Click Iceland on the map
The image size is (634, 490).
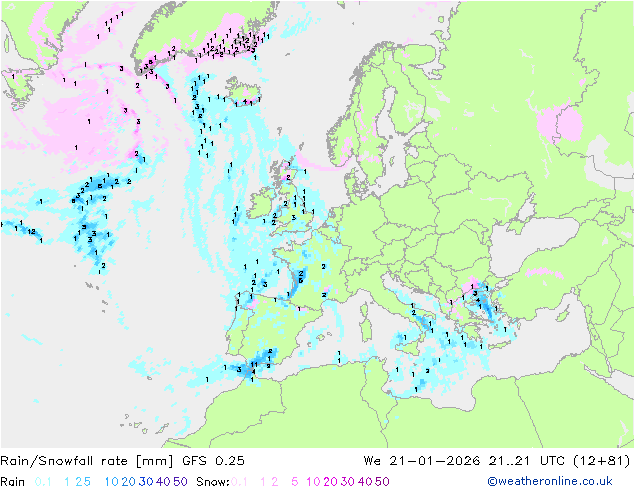(x=243, y=91)
